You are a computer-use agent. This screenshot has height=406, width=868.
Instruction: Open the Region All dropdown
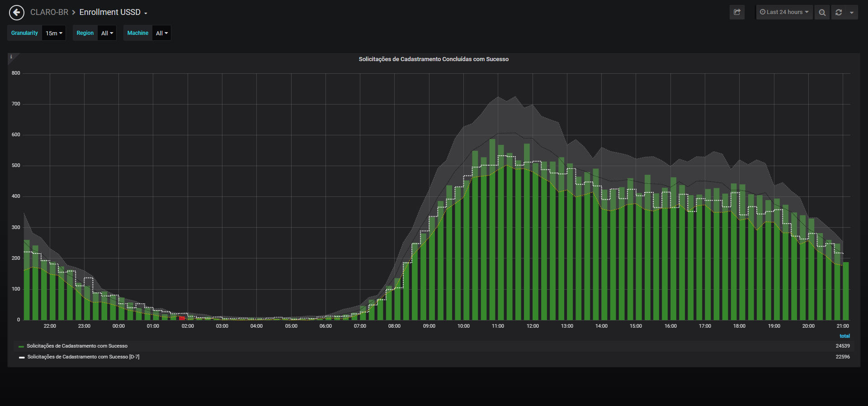click(107, 33)
